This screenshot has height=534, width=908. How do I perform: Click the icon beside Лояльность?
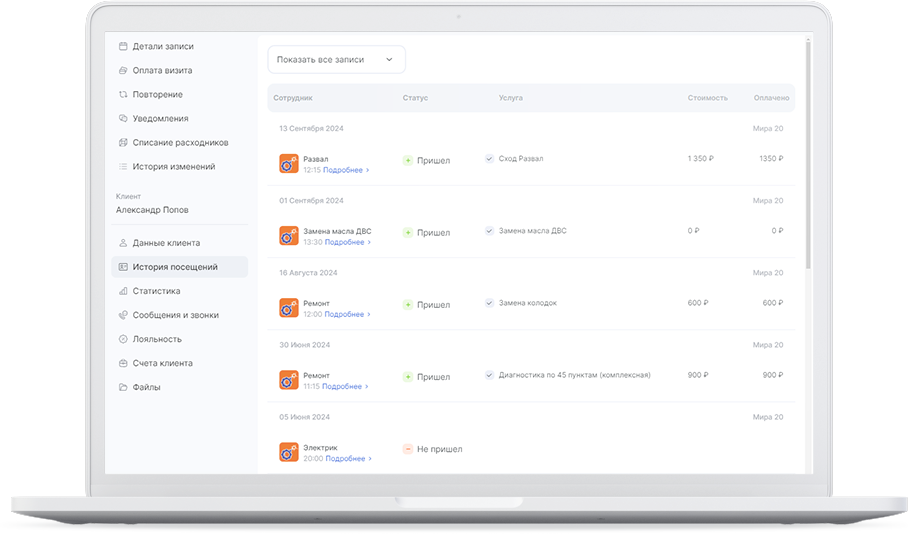pos(123,339)
